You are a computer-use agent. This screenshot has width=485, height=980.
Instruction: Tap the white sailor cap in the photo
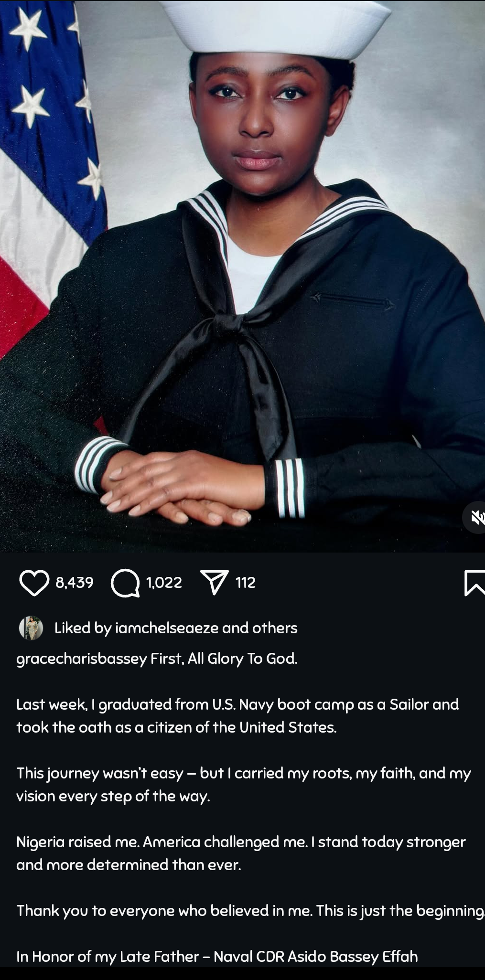point(275,29)
